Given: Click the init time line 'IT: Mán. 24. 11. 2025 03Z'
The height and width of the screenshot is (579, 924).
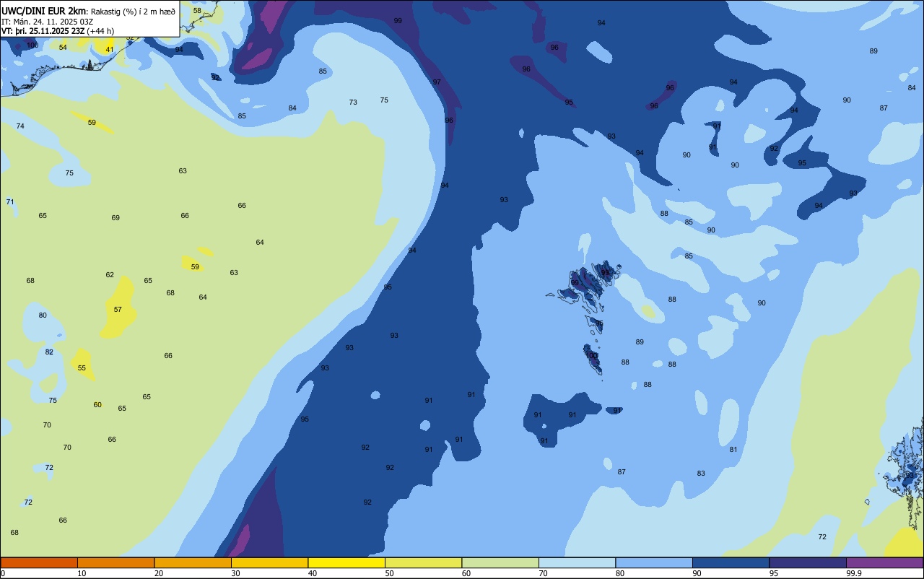Looking at the screenshot, I should tap(47, 21).
